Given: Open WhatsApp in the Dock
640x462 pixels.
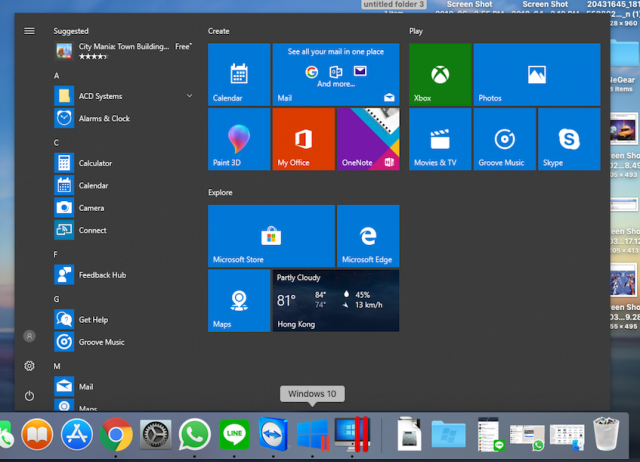Looking at the screenshot, I should point(194,435).
